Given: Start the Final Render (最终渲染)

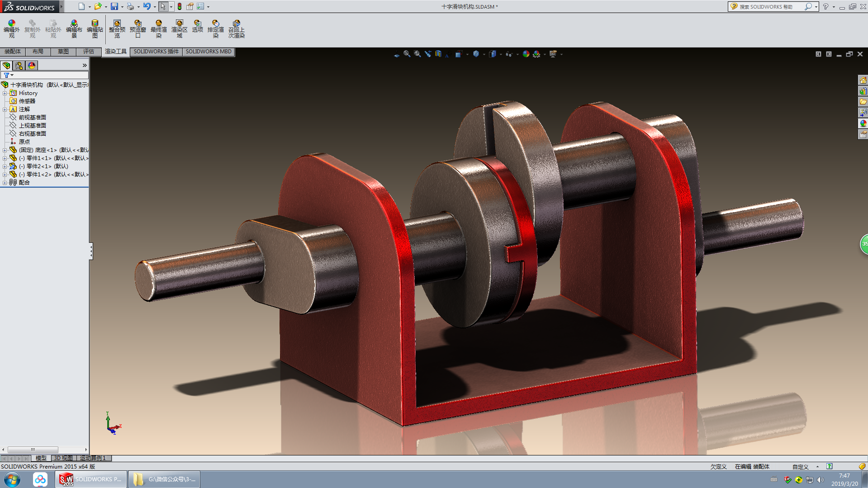Looking at the screenshot, I should pos(159,29).
